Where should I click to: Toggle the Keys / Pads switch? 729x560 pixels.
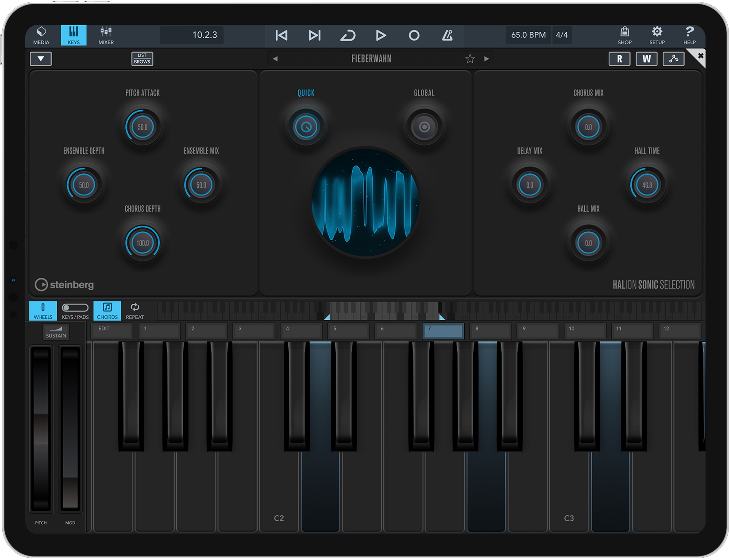pos(75,311)
